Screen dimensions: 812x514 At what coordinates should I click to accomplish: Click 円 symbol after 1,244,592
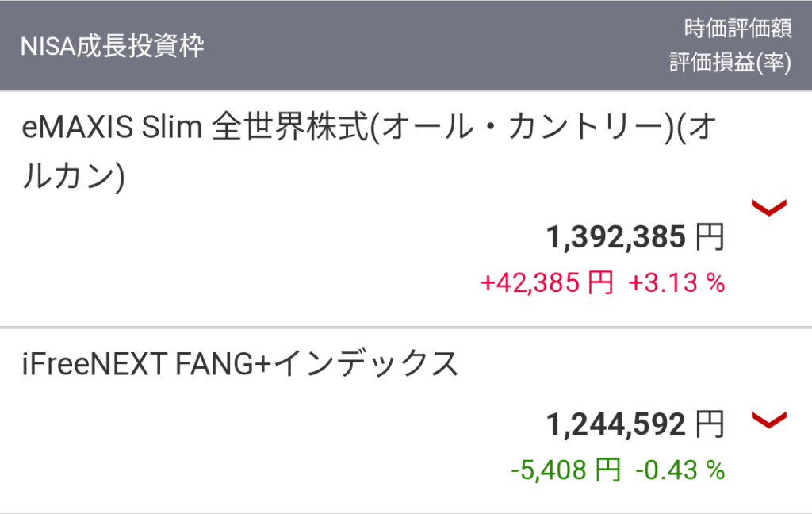710,425
